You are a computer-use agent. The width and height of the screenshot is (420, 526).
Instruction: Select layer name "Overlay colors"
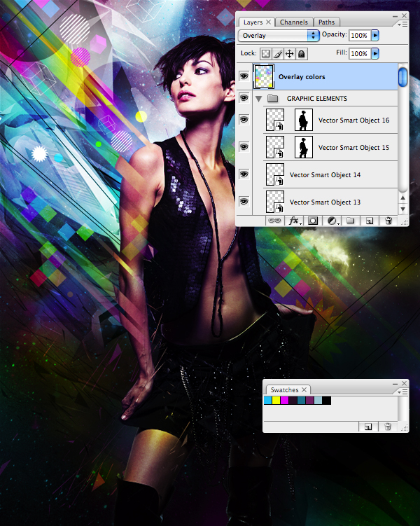pyautogui.click(x=302, y=77)
